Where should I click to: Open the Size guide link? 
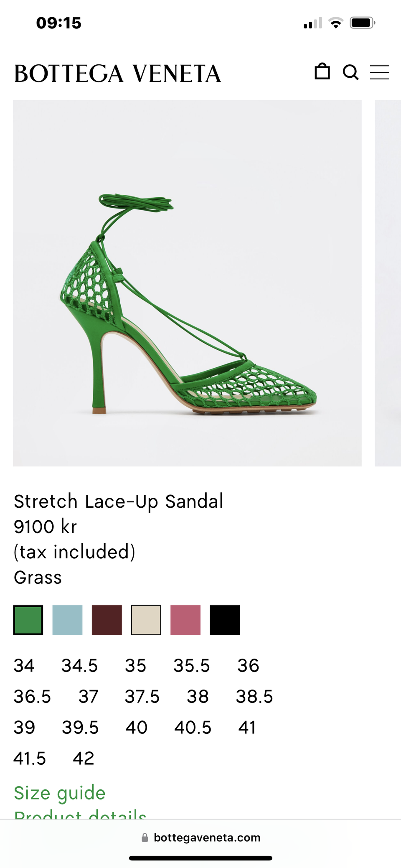click(60, 793)
